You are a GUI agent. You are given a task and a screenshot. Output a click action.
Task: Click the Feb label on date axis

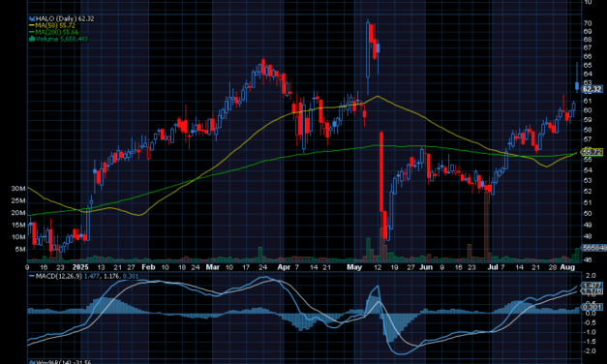point(148,267)
